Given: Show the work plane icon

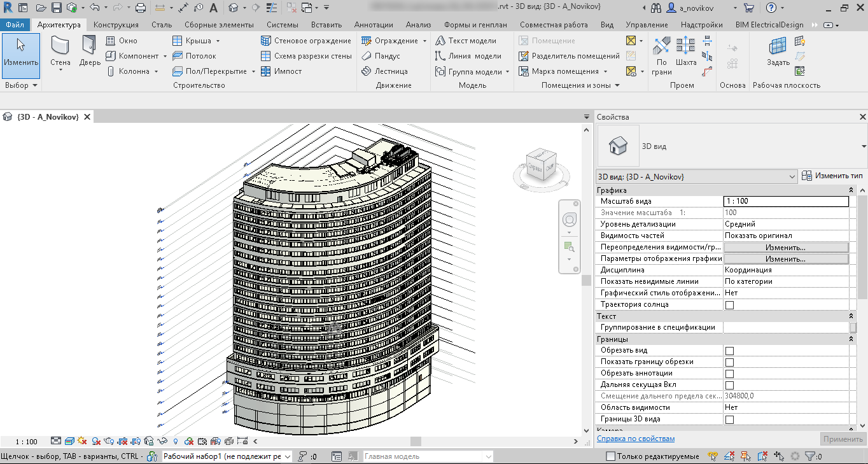Looking at the screenshot, I should (800, 41).
